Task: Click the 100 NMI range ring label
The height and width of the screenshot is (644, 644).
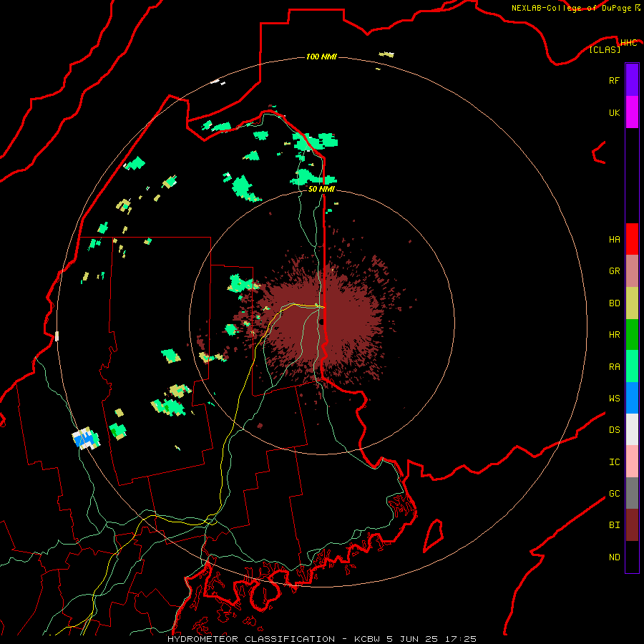Action: coord(321,57)
